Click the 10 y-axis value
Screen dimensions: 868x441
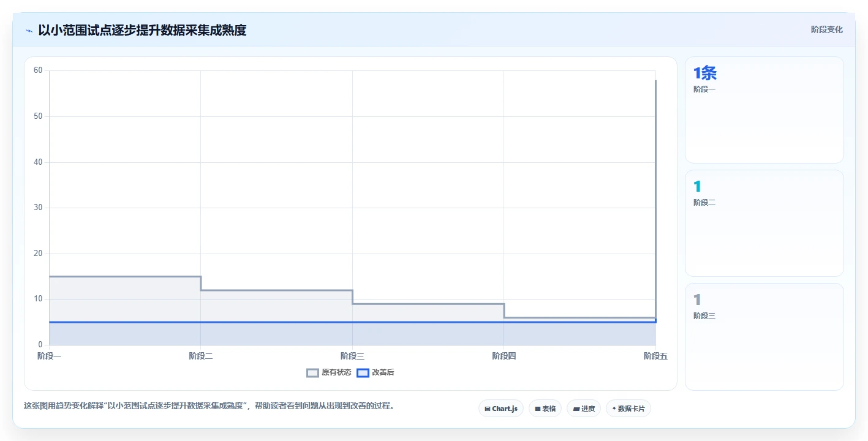click(x=38, y=299)
